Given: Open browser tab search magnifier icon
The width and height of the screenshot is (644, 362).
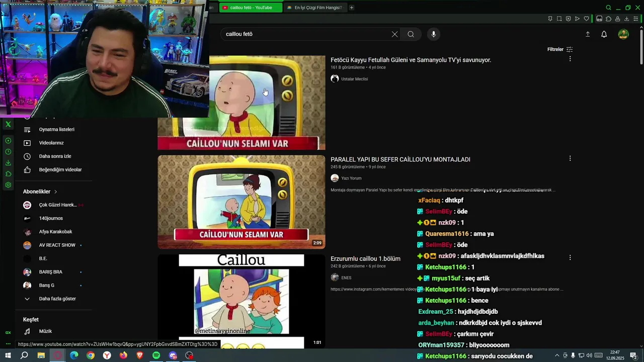Looking at the screenshot, I should (x=608, y=8).
